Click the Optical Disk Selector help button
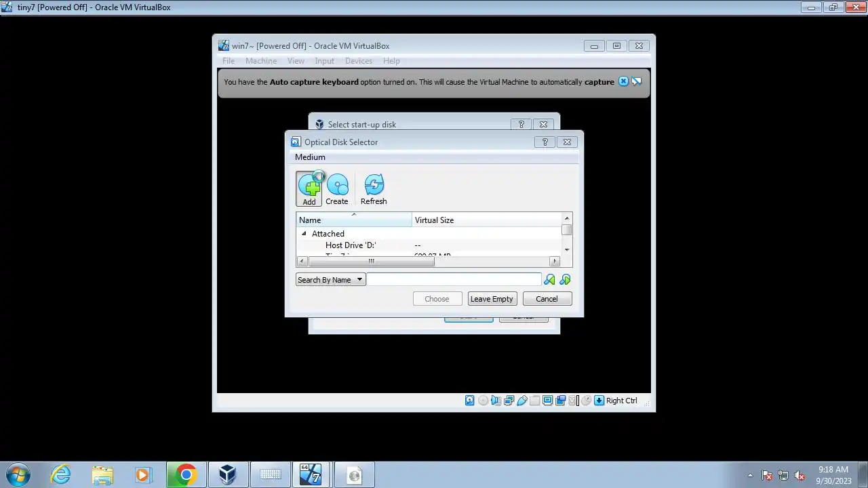The image size is (868, 488). click(545, 142)
